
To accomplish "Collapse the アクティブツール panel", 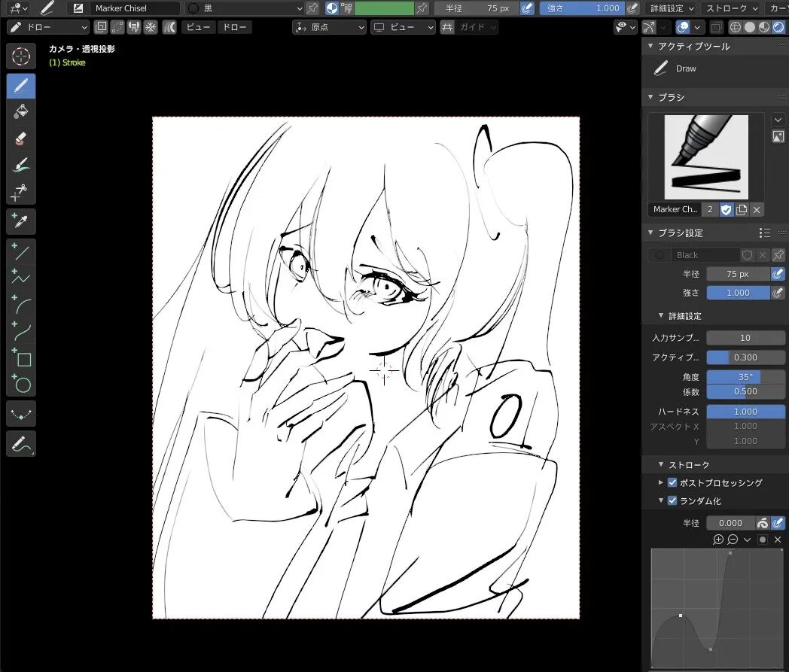I will 650,46.
